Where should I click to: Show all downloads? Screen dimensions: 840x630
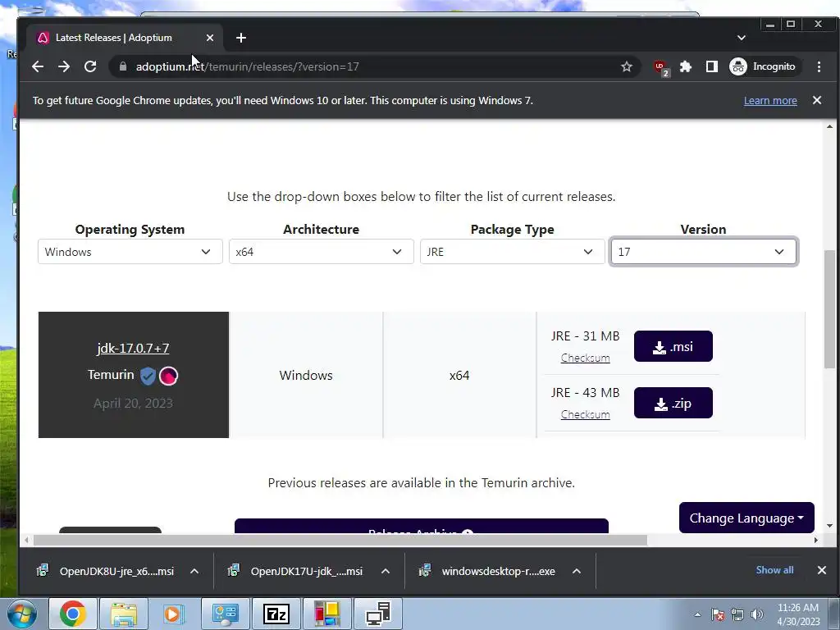(774, 570)
